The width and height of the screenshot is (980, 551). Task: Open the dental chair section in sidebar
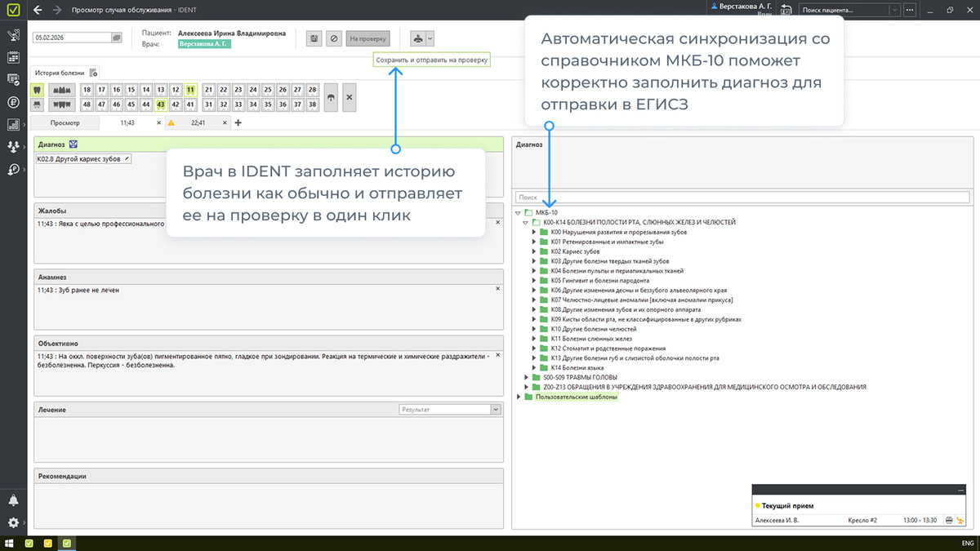coord(13,36)
